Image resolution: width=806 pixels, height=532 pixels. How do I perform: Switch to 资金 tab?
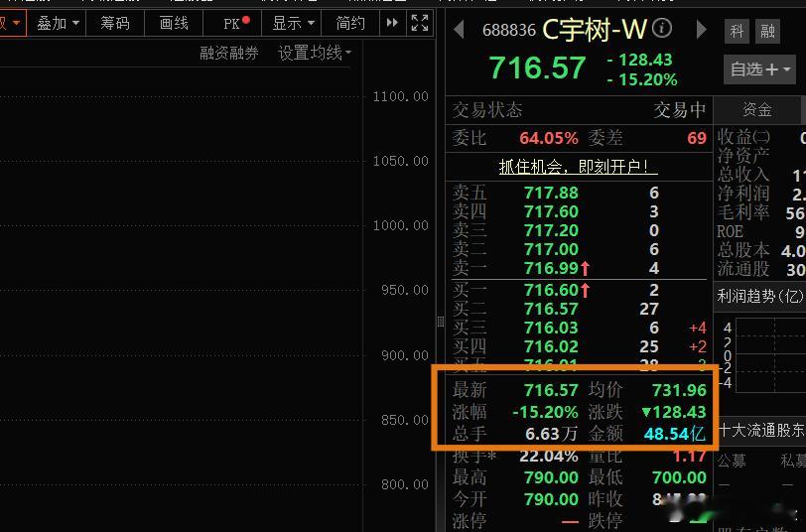[757, 109]
